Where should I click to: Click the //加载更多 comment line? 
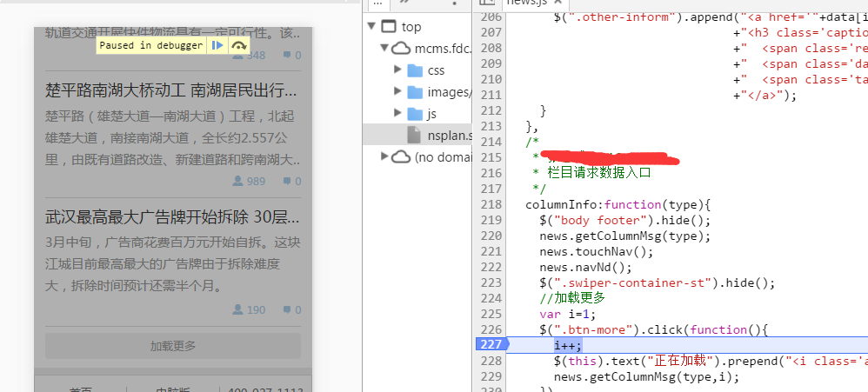572,298
